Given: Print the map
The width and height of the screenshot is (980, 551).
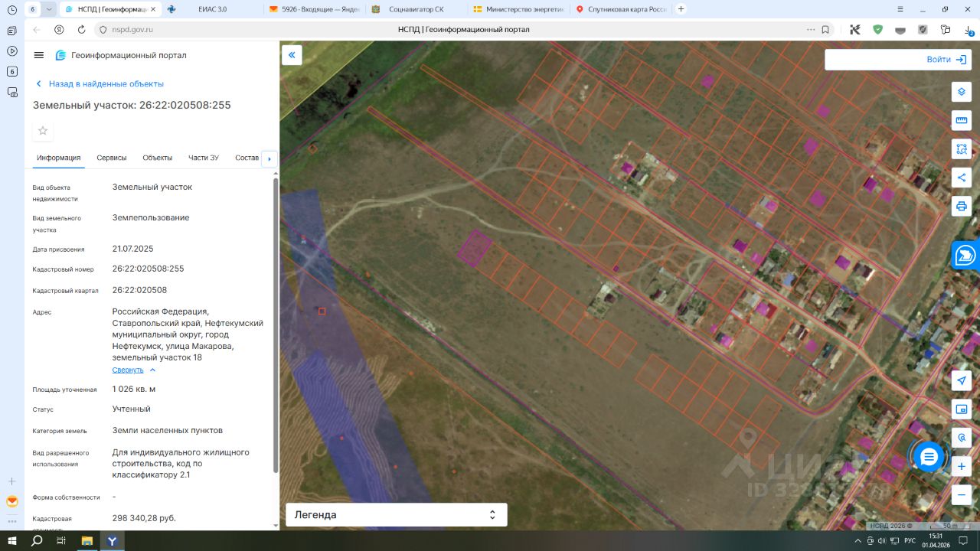Looking at the screenshot, I should click(962, 206).
